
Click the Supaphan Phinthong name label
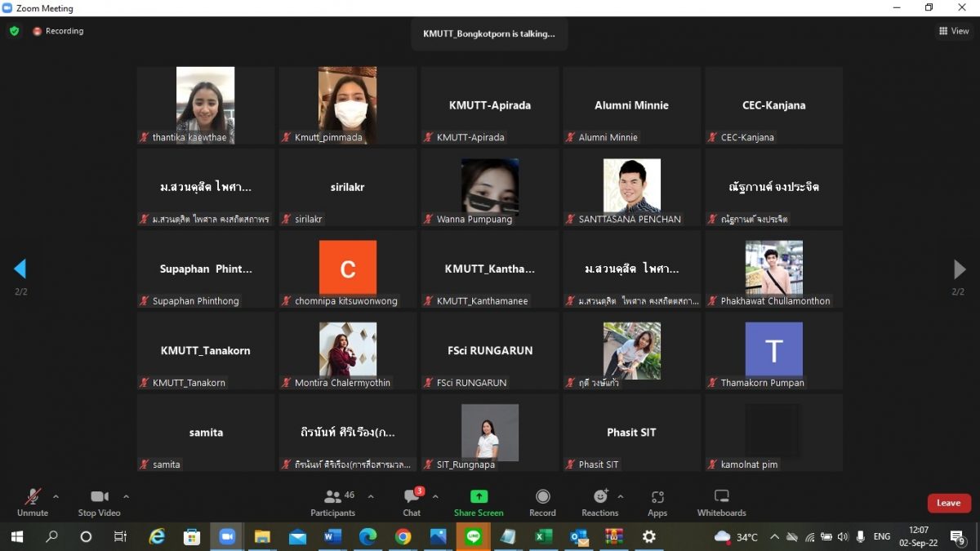[x=196, y=301]
